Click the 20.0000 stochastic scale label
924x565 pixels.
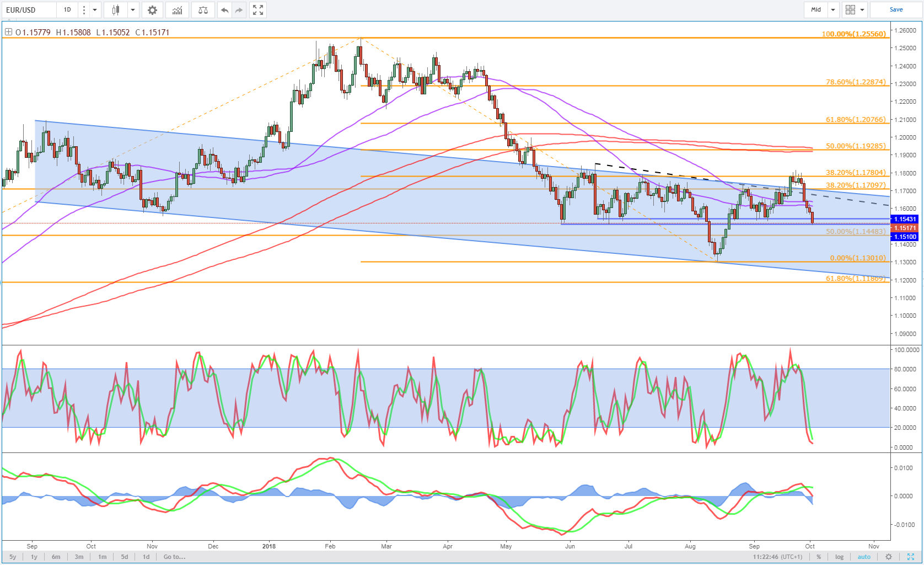point(906,428)
